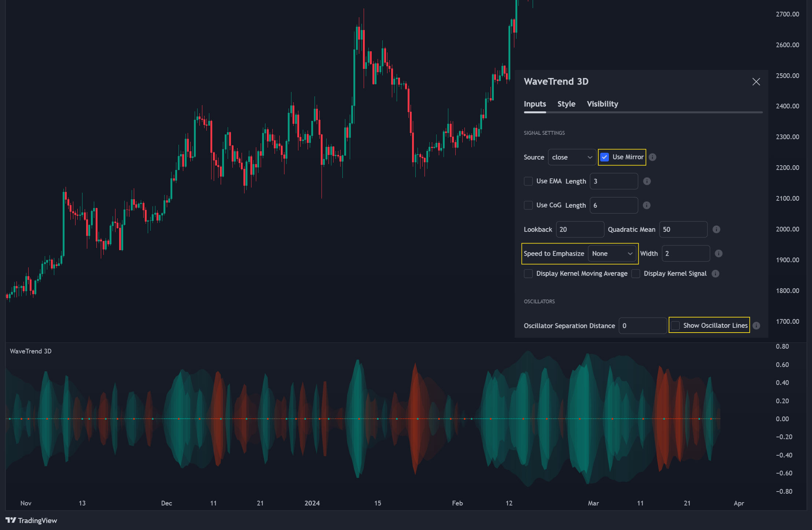Click info icon next to Use Mirror
The image size is (812, 530).
tap(653, 157)
